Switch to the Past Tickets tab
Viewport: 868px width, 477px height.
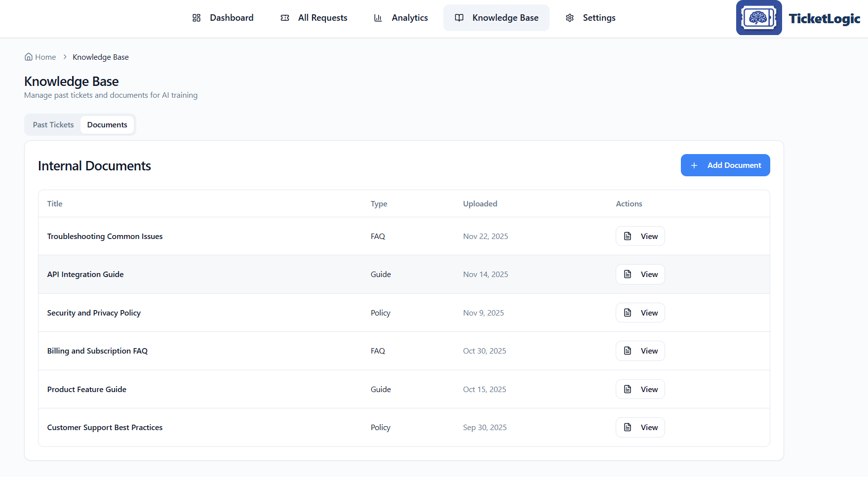click(53, 124)
